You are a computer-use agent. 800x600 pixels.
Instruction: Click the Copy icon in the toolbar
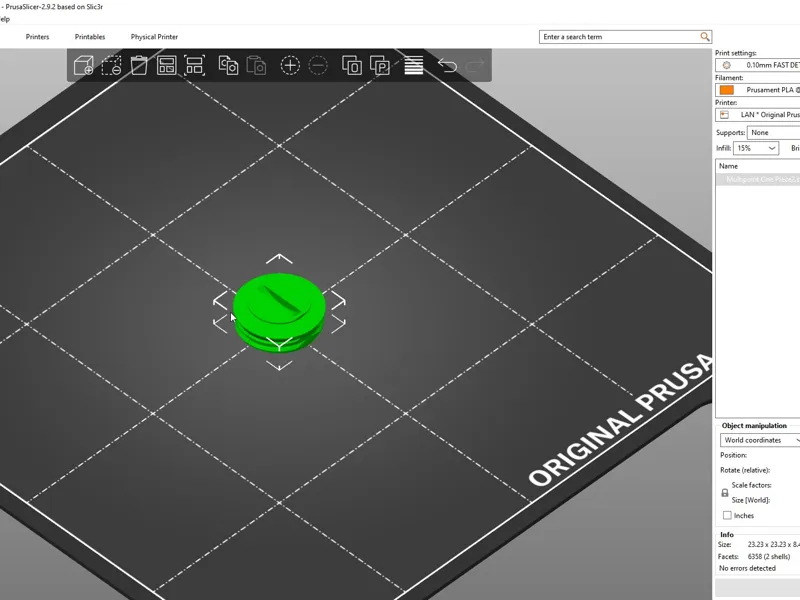tap(229, 66)
